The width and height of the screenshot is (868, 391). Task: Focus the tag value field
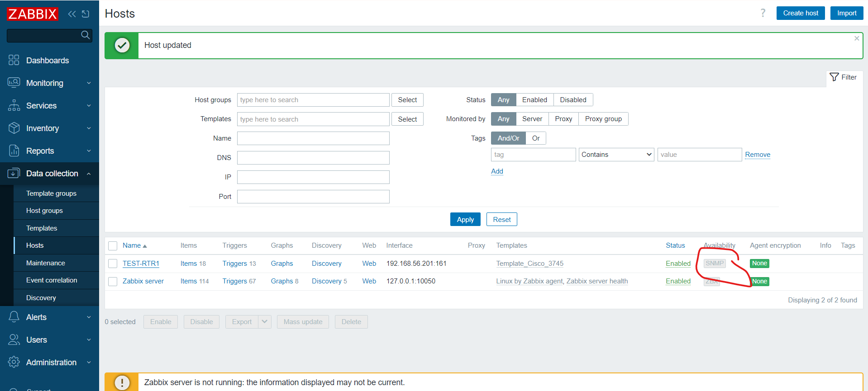click(700, 155)
